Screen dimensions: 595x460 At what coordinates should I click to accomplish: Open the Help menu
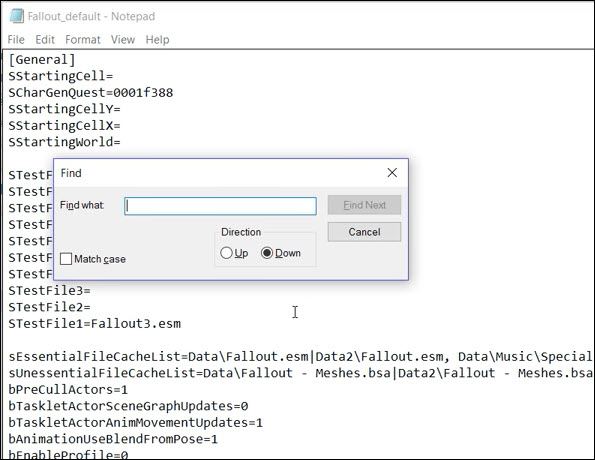click(157, 39)
